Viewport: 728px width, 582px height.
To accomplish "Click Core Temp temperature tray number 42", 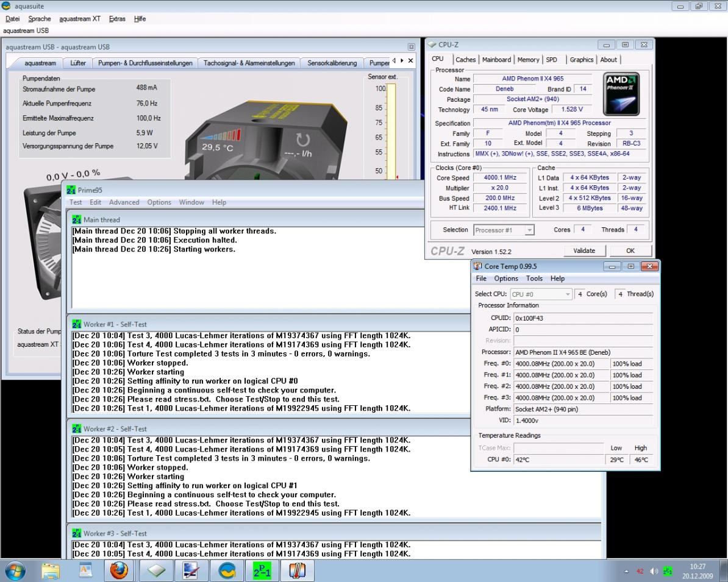I will point(640,571).
